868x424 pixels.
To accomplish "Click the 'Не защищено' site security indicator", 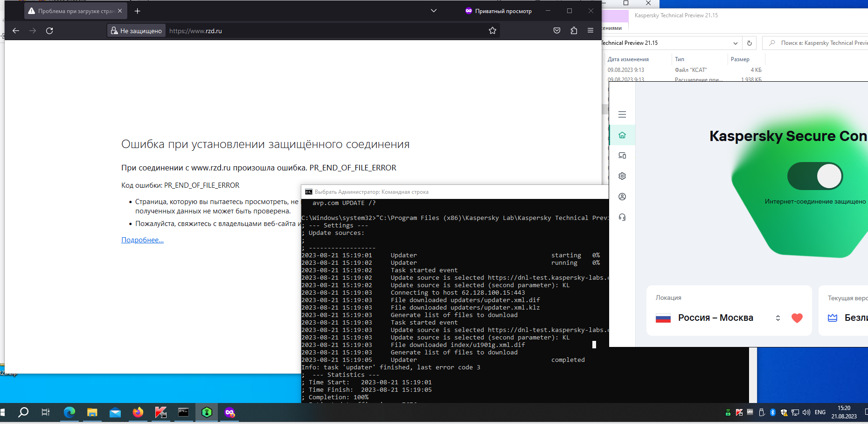I will (x=136, y=31).
